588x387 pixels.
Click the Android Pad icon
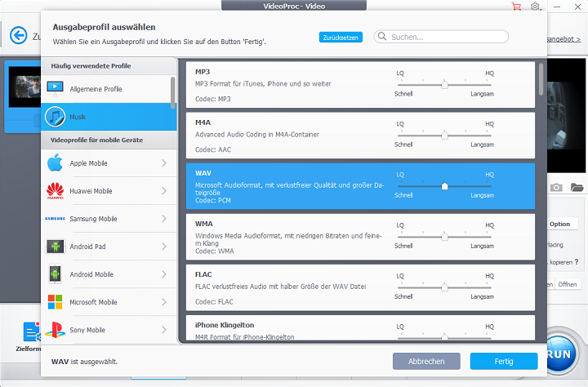(56, 247)
